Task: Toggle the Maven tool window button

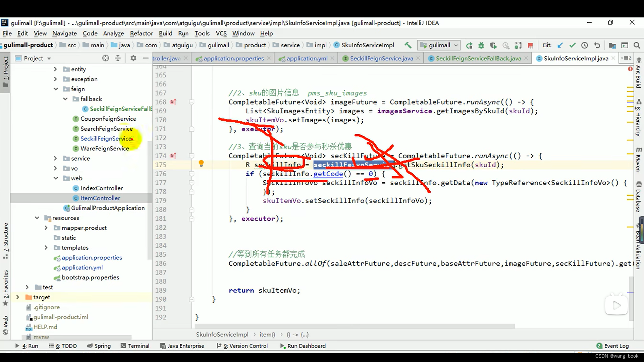Action: click(x=638, y=159)
